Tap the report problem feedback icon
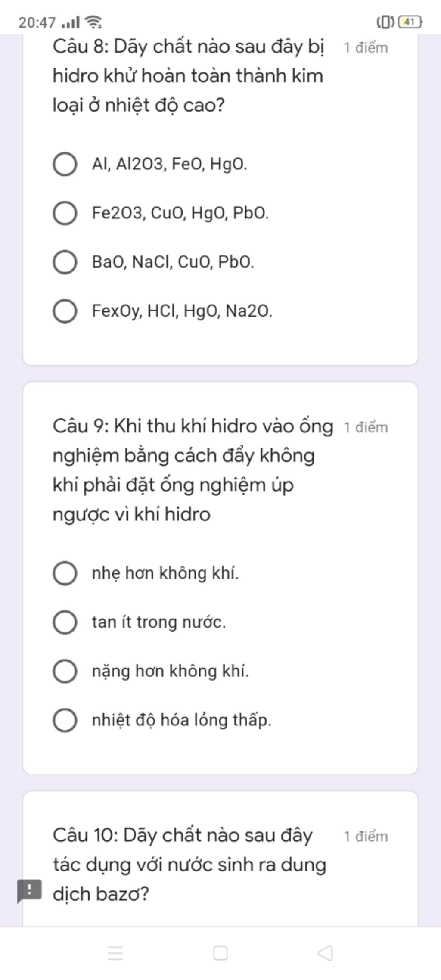The height and width of the screenshot is (980, 441). 29,890
